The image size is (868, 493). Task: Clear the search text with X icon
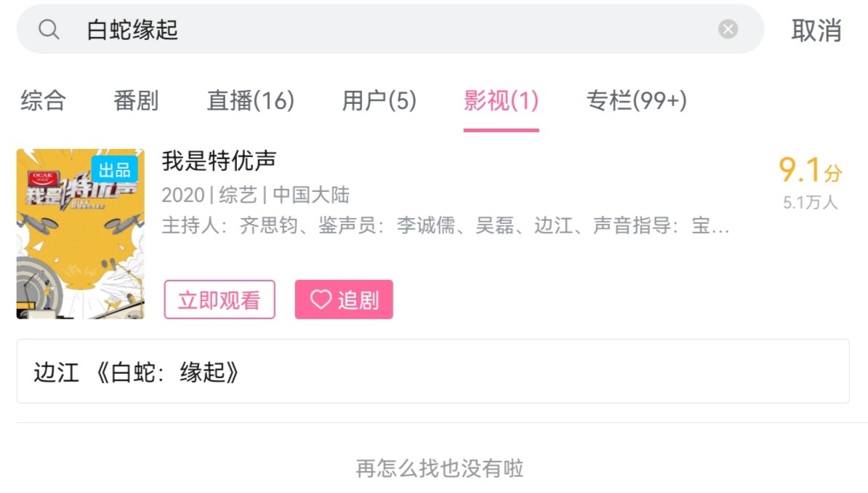[x=728, y=29]
